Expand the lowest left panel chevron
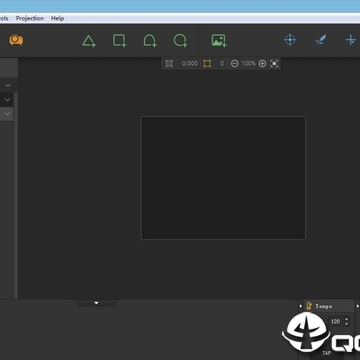 (x=7, y=114)
